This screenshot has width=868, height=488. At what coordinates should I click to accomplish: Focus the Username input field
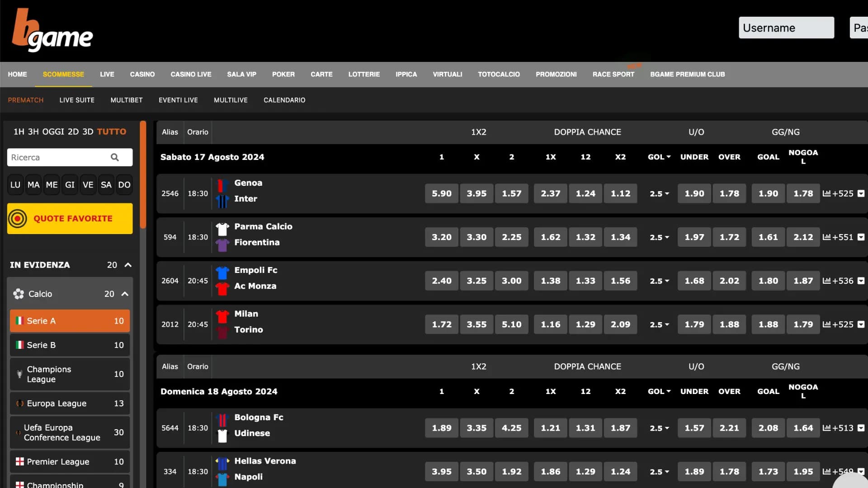(786, 28)
